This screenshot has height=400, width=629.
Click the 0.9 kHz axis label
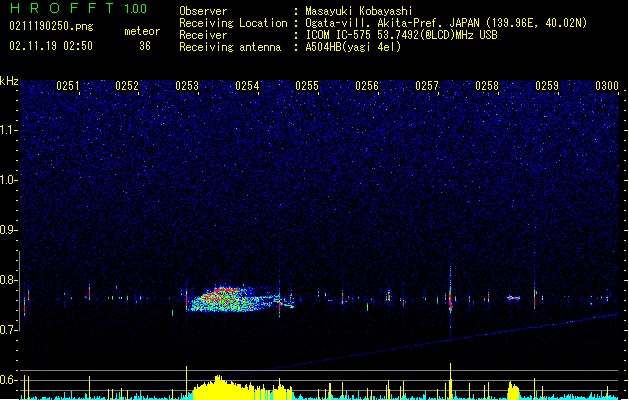[8, 230]
